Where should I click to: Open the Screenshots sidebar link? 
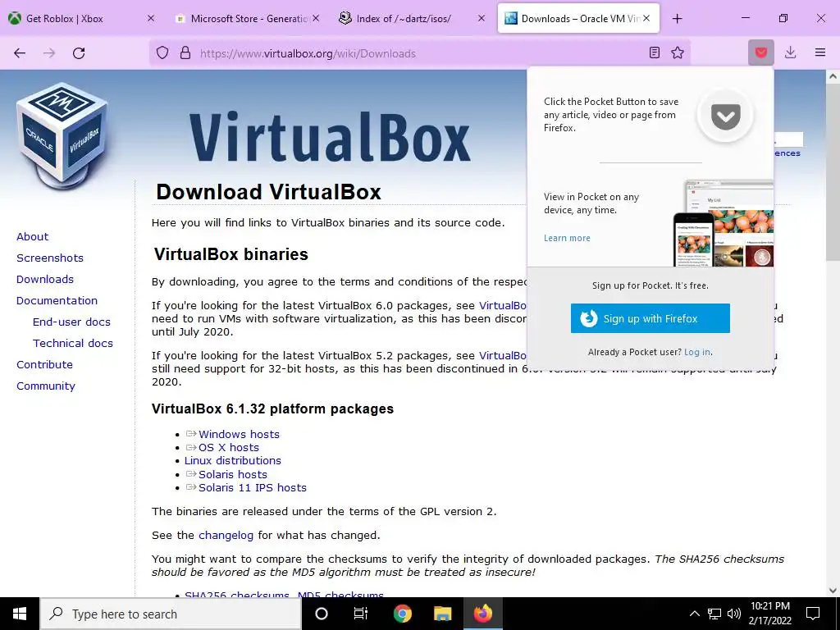(50, 258)
